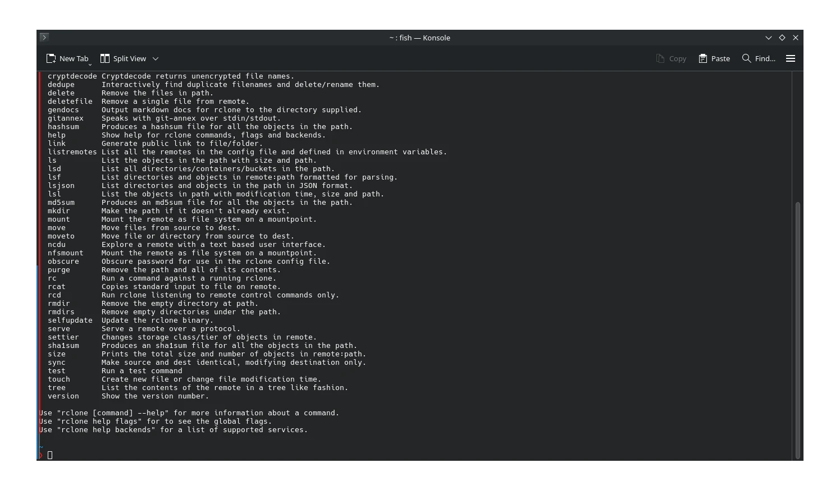Click the Copy toolbar button
This screenshot has height=504, width=840.
click(x=671, y=58)
